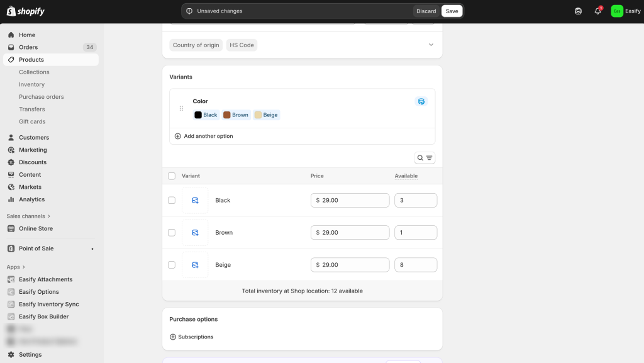Select all variants header checkbox
Image resolution: width=644 pixels, height=363 pixels.
[x=172, y=176]
